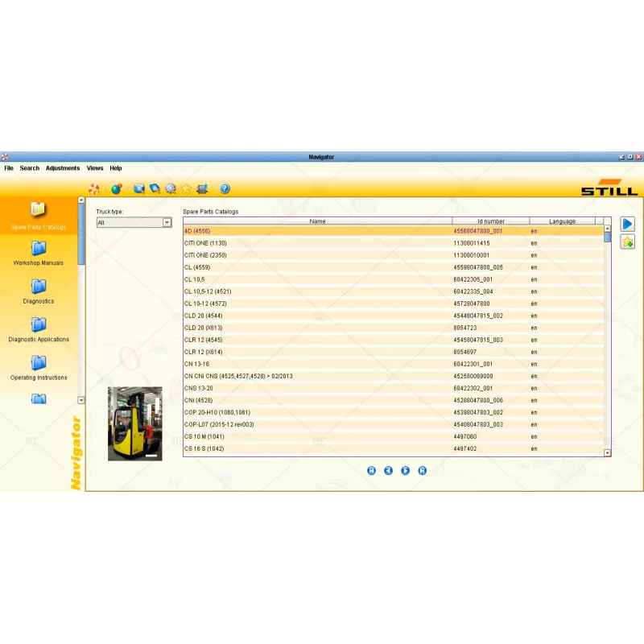Screen dimensions: 644x644
Task: Sort catalogs by the Name column header
Action: click(317, 221)
